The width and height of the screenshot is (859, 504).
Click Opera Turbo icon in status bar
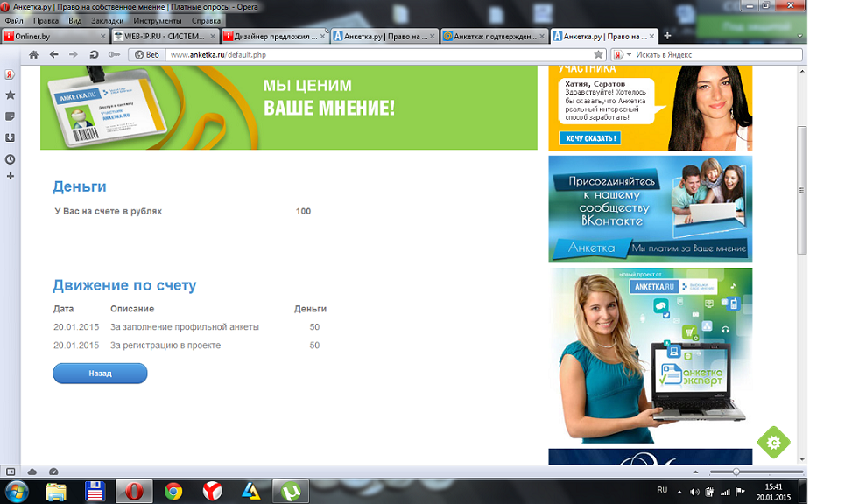53,472
